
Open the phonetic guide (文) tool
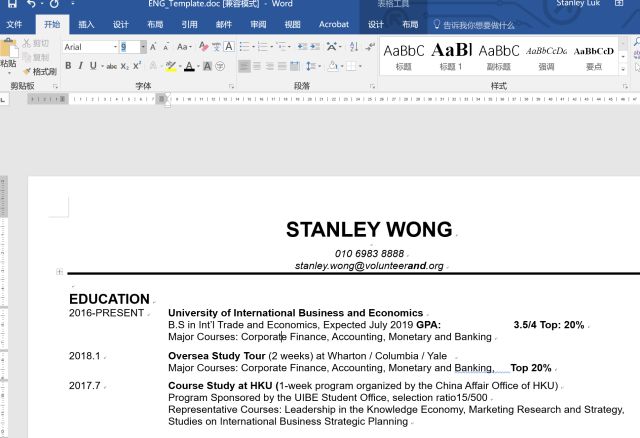pyautogui.click(x=216, y=47)
